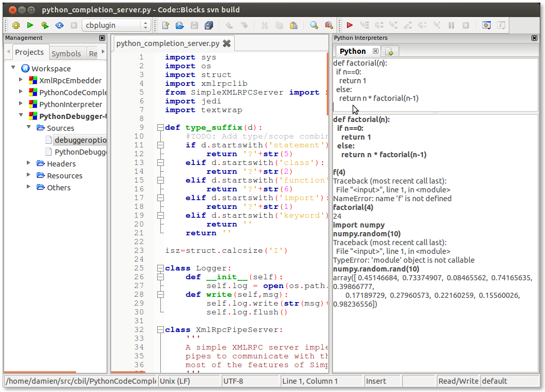
Task: Switch to the Symbols tab
Action: (x=67, y=53)
